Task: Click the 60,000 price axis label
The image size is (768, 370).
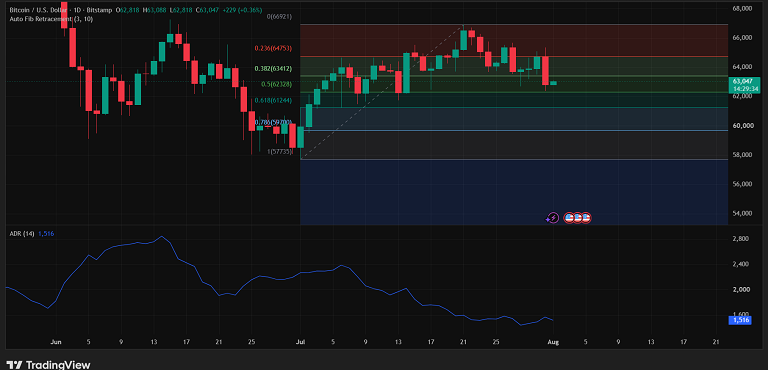Action: (x=742, y=126)
